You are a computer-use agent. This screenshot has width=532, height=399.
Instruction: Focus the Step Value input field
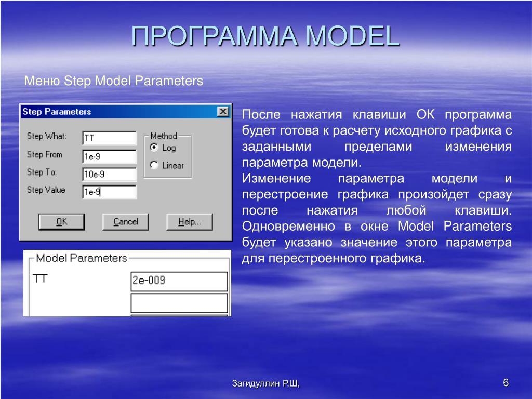(109, 192)
